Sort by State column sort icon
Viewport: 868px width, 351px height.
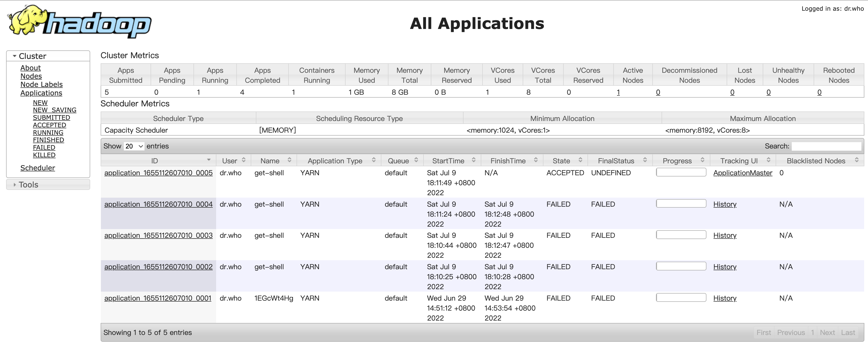580,160
